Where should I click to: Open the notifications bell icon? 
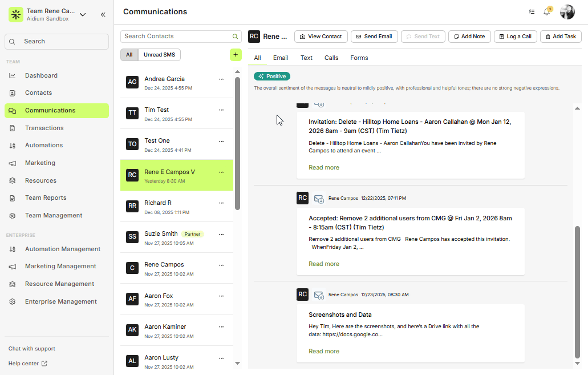point(546,12)
